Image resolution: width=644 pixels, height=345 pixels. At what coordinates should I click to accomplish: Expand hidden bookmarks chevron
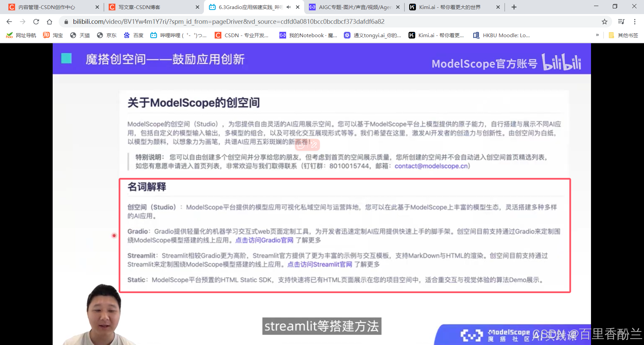tap(597, 35)
